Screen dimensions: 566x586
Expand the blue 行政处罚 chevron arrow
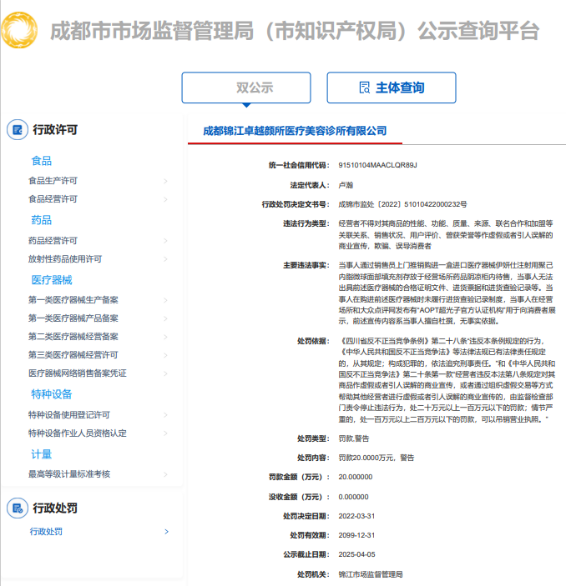pyautogui.click(x=167, y=531)
